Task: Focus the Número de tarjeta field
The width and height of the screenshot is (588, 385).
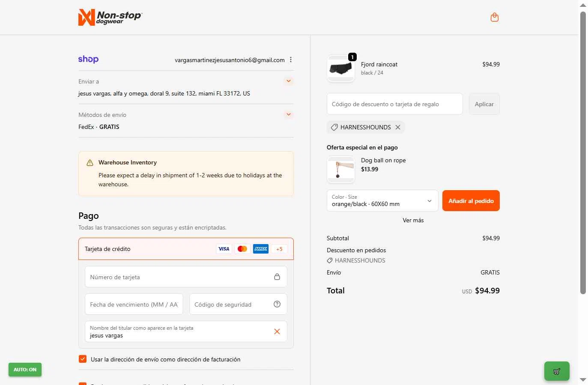Action: [186, 277]
